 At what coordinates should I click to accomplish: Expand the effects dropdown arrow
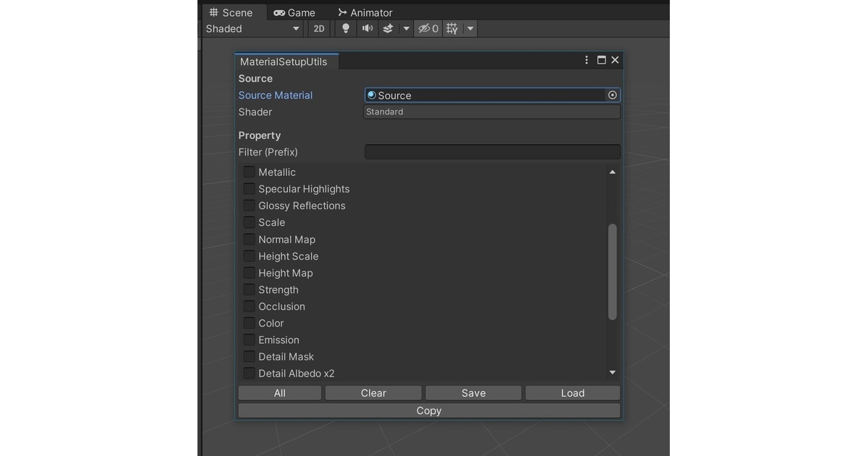tap(407, 29)
